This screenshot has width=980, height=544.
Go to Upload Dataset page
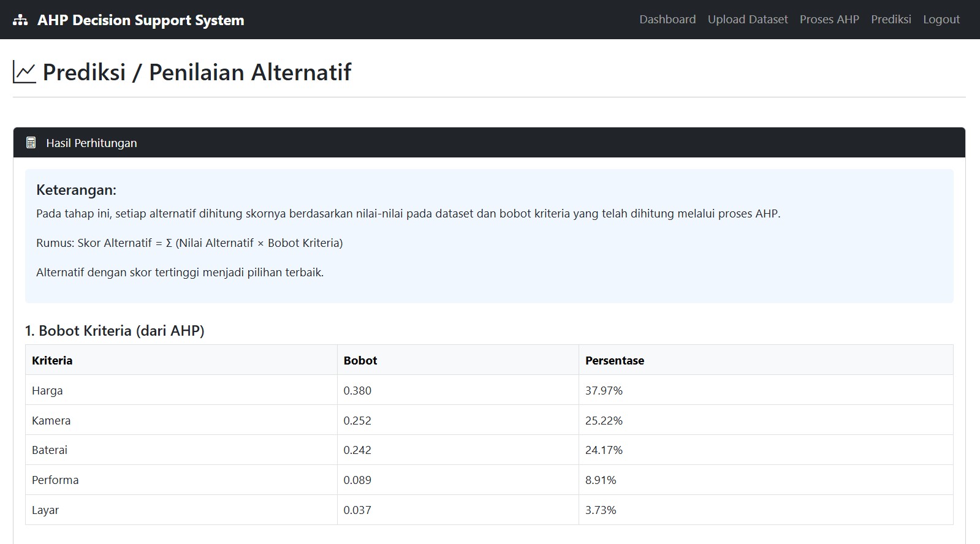tap(748, 20)
